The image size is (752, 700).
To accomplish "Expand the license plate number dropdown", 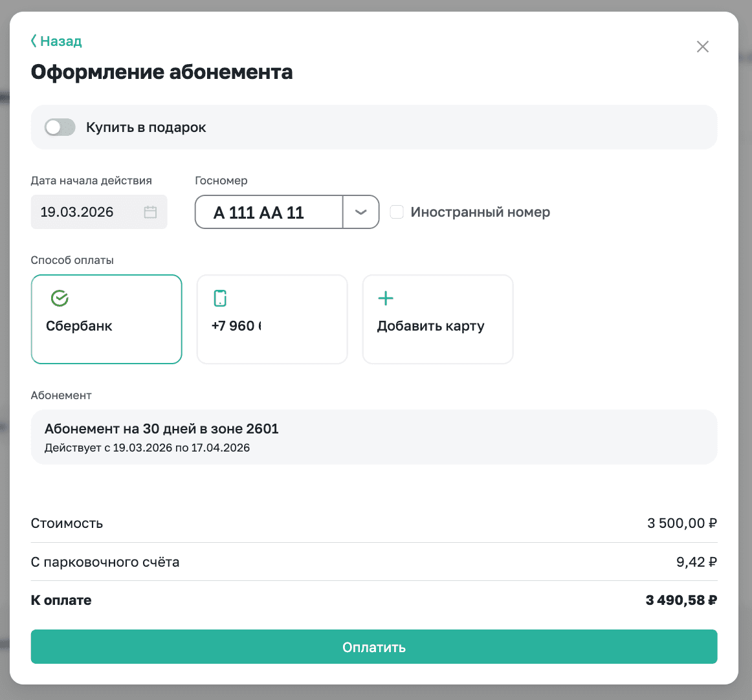I will click(360, 212).
